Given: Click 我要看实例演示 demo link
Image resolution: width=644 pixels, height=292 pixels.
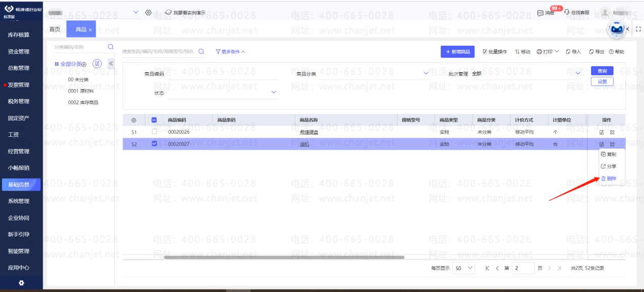Looking at the screenshot, I should click(x=185, y=12).
